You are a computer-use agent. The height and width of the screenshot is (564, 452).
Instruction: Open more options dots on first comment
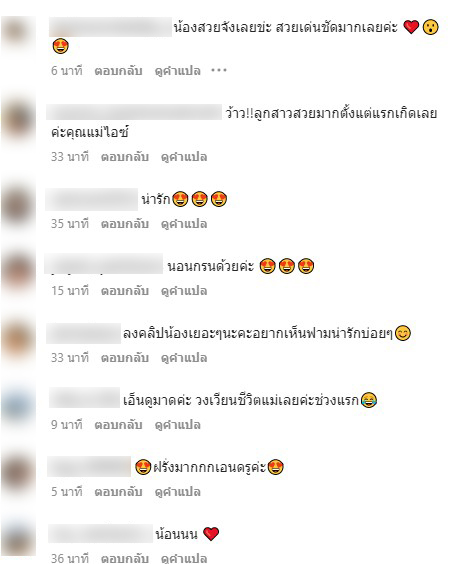click(219, 70)
